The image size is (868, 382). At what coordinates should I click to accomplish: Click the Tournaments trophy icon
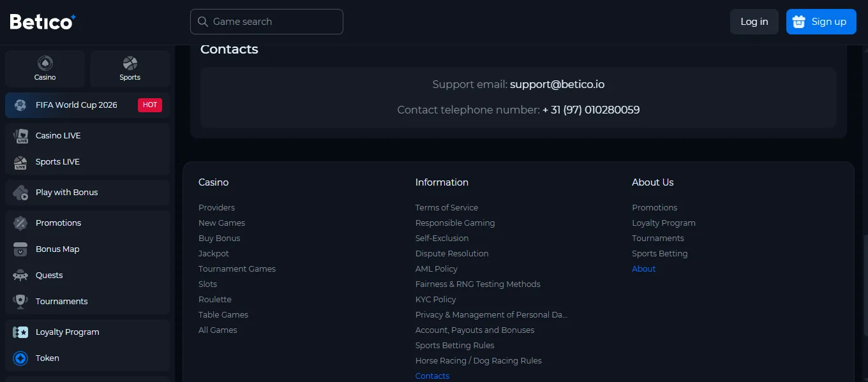[x=20, y=302]
